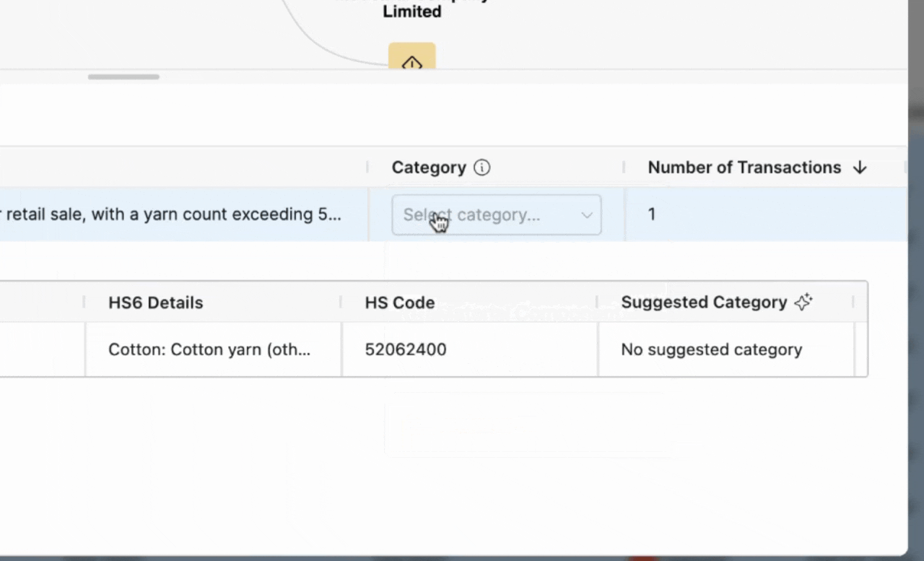
Task: Select the Cotton yarn HS6 details cell
Action: point(209,349)
